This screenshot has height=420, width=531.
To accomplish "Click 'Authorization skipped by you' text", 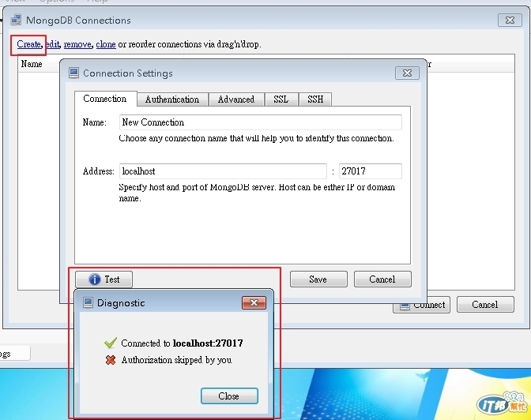I will pyautogui.click(x=176, y=360).
